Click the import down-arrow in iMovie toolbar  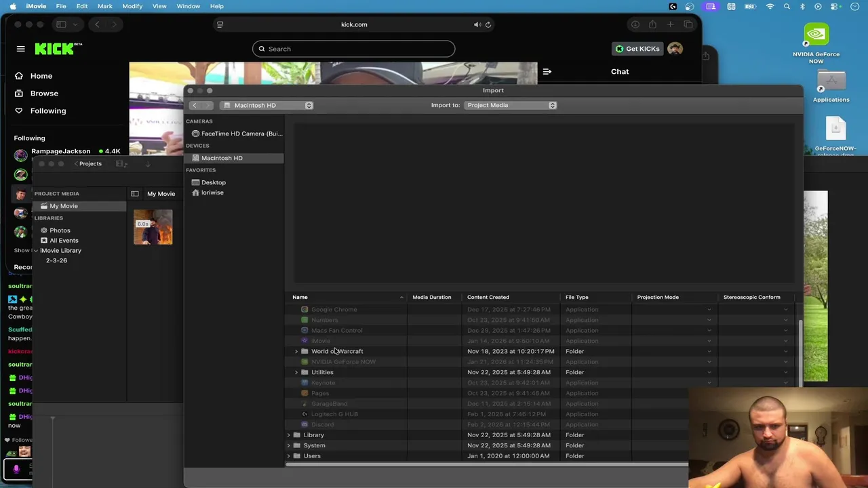click(147, 163)
